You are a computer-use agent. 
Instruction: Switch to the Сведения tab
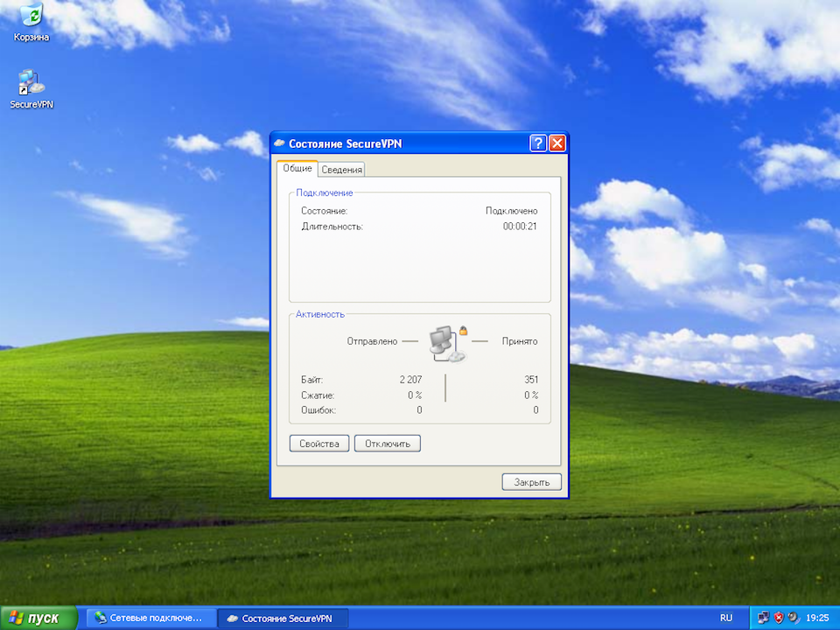tap(342, 170)
